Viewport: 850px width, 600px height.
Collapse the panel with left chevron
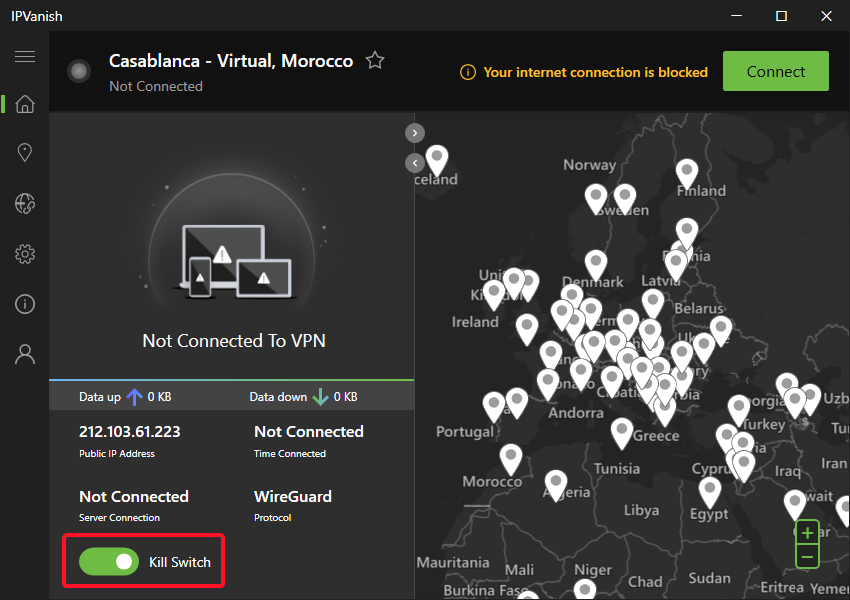tap(415, 163)
